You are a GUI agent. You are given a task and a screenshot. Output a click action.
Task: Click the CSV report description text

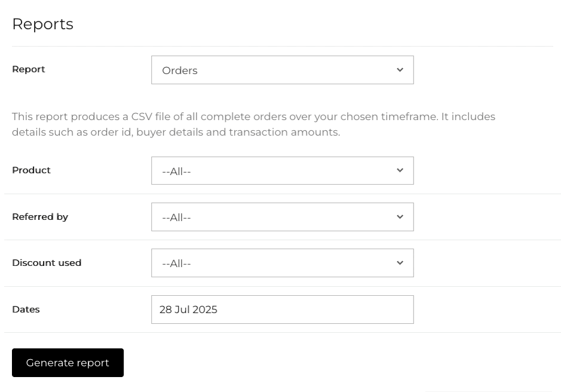[253, 124]
